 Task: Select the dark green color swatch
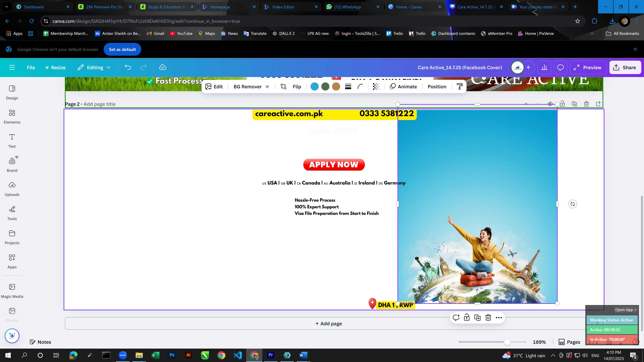point(325,87)
